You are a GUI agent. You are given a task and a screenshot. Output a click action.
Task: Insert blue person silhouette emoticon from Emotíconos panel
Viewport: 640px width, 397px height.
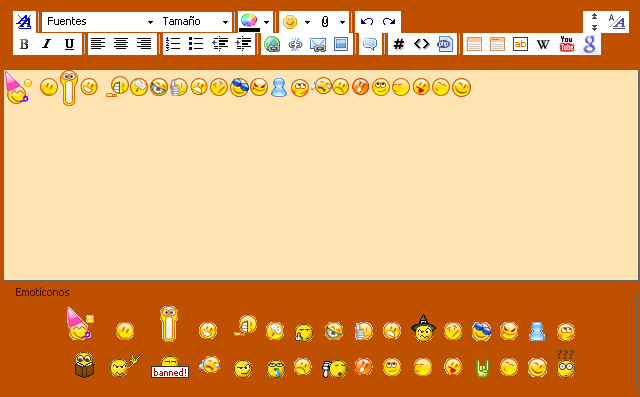537,331
